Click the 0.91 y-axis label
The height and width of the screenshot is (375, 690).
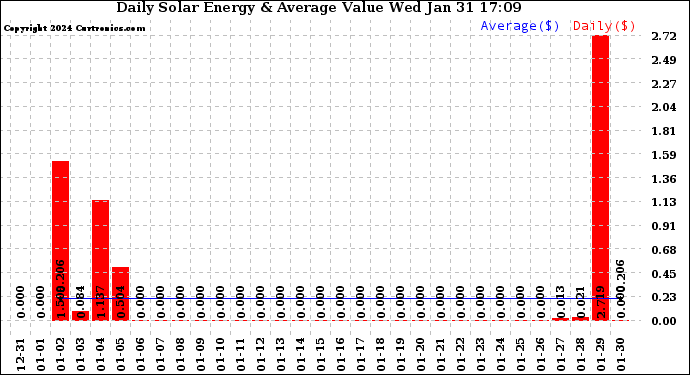tap(664, 226)
